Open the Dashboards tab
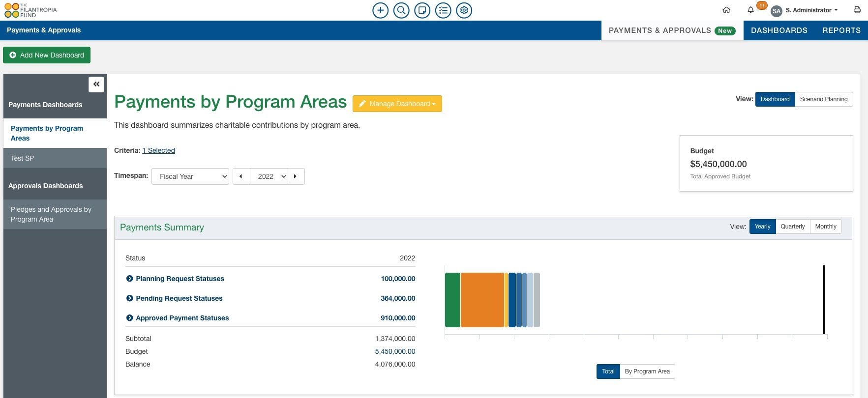868x398 pixels. coord(779,30)
